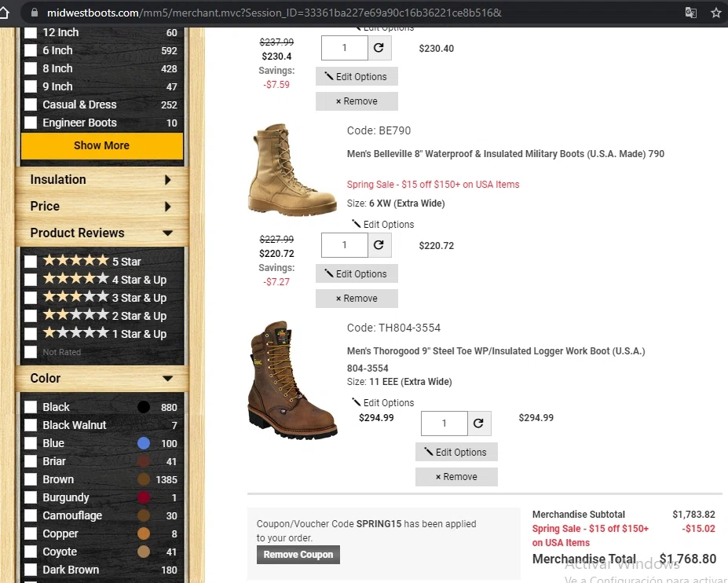Check the Black Walnut color filter

coord(31,426)
